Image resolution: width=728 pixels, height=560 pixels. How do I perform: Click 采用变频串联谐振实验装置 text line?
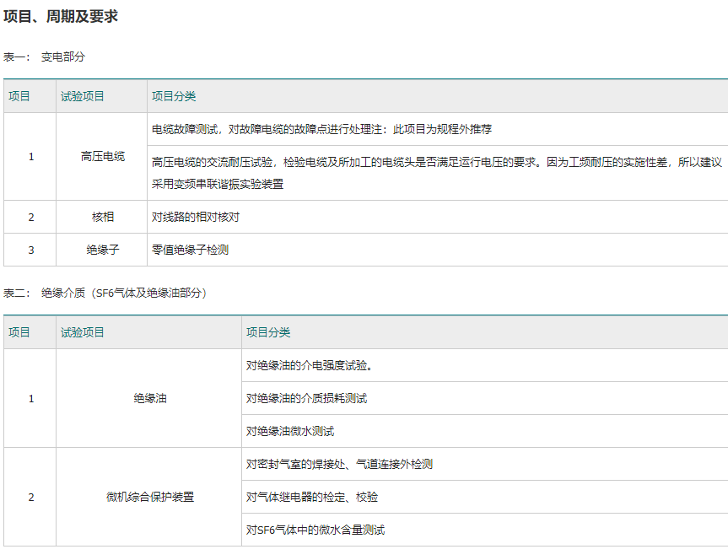[x=218, y=183]
